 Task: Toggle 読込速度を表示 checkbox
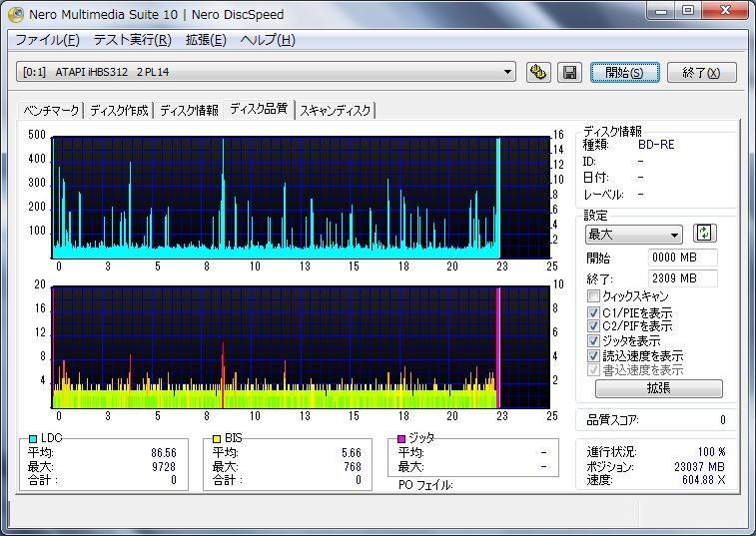pos(593,355)
